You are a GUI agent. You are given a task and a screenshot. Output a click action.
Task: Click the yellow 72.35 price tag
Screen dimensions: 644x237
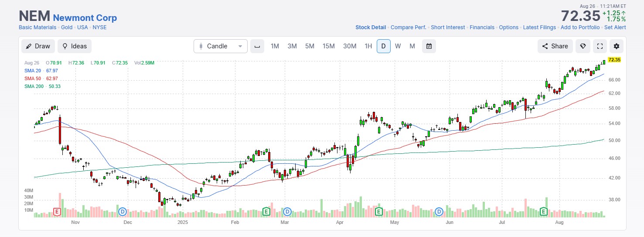pyautogui.click(x=614, y=60)
